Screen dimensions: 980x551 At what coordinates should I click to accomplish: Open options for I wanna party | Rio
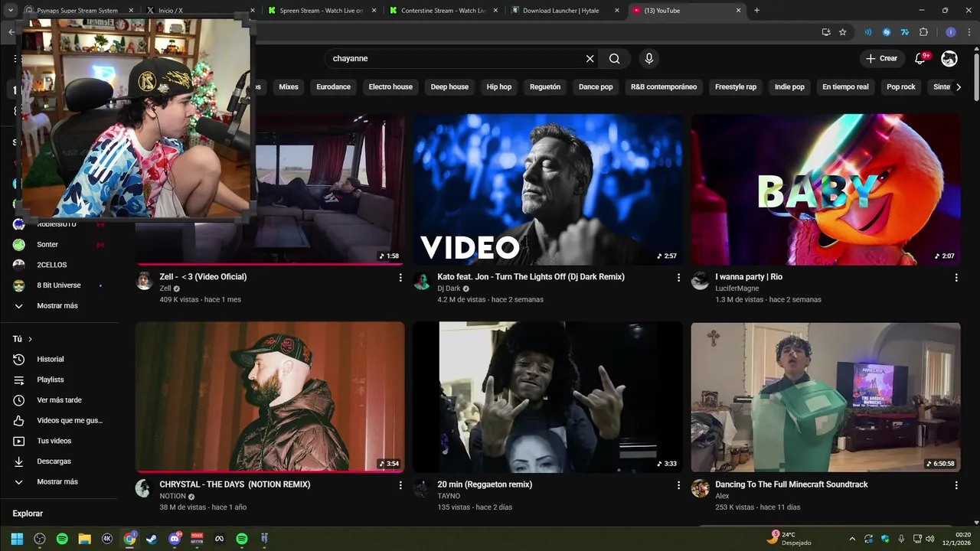[x=956, y=278]
